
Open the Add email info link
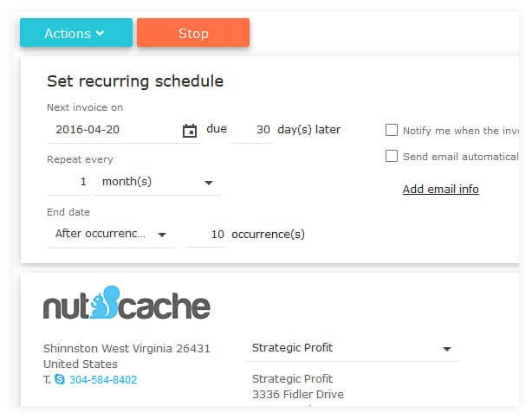point(440,190)
